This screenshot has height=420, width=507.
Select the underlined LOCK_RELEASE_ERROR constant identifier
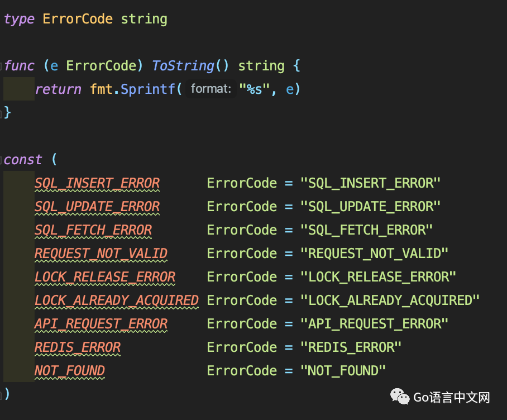point(105,277)
